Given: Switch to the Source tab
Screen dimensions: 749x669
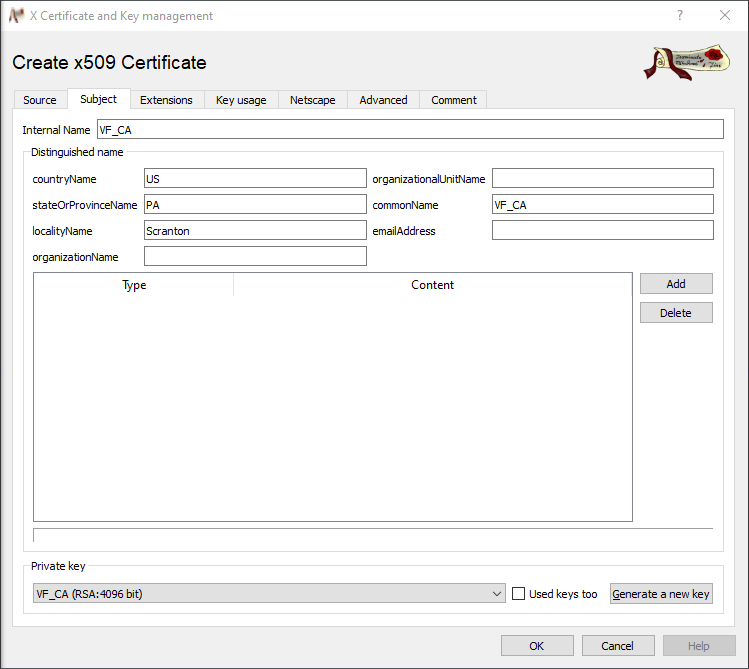Looking at the screenshot, I should [x=40, y=100].
